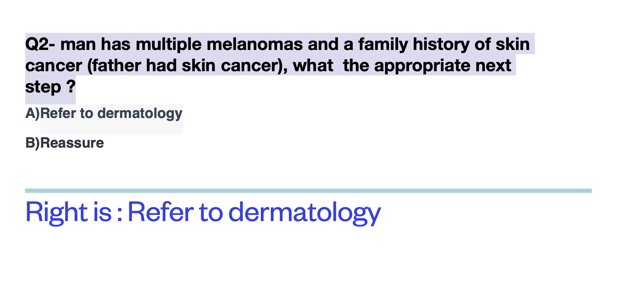
Task: Click the 'step ?' line of the question
Action: 50,87
